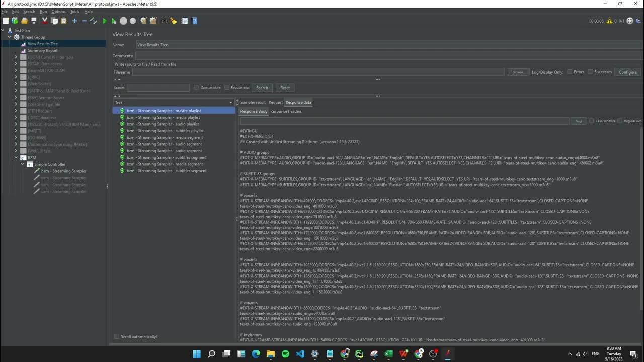Click into the Filename input field

pos(318,72)
